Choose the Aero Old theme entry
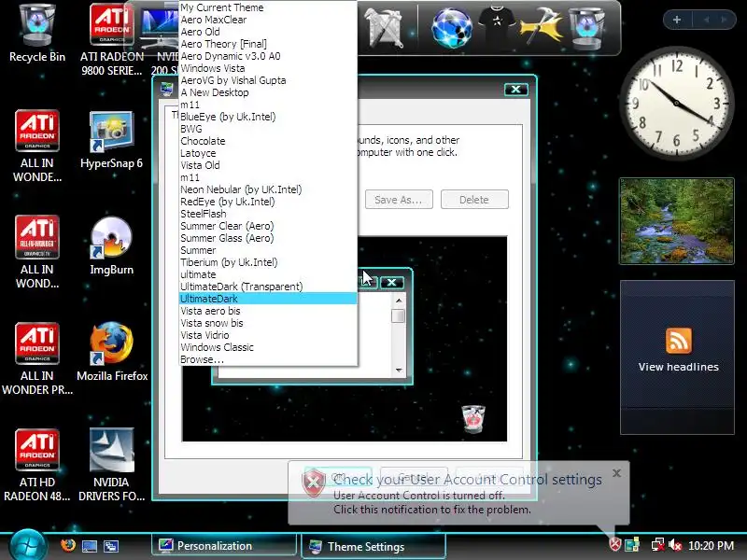This screenshot has width=747, height=560. tap(268, 32)
